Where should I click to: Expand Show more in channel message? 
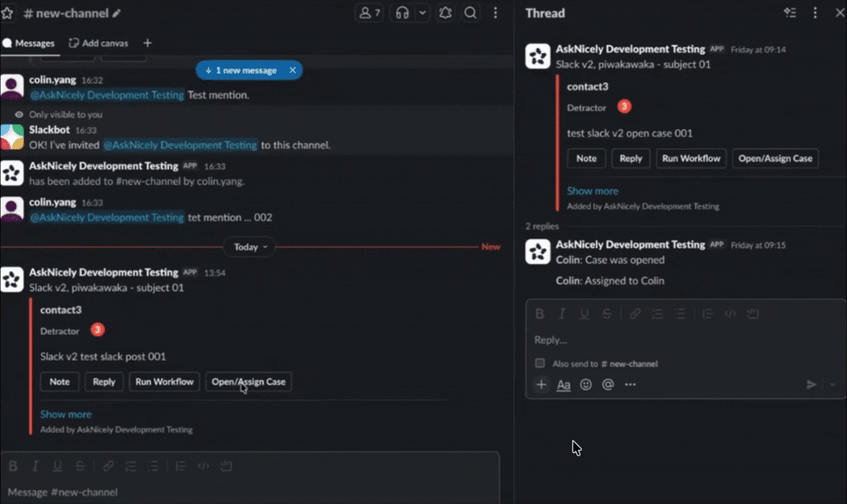66,414
